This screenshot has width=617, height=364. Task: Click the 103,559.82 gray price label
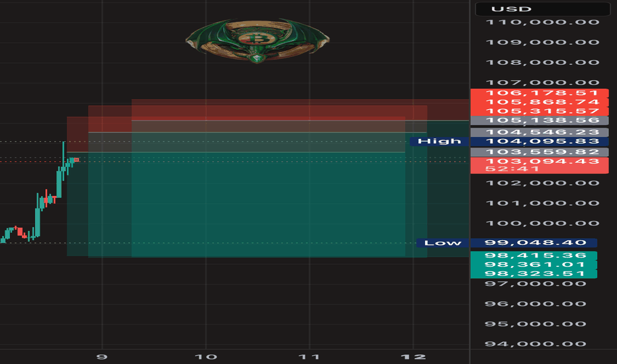540,152
